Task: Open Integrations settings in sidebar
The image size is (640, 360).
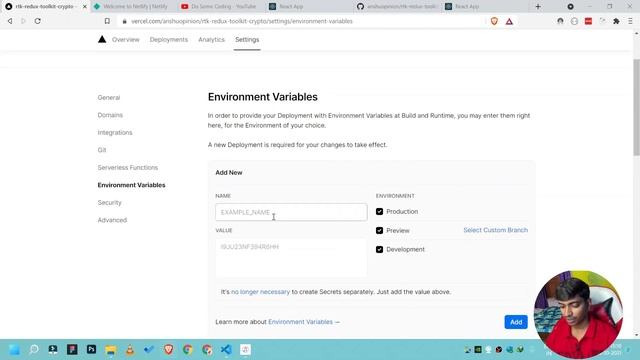Action: (115, 133)
